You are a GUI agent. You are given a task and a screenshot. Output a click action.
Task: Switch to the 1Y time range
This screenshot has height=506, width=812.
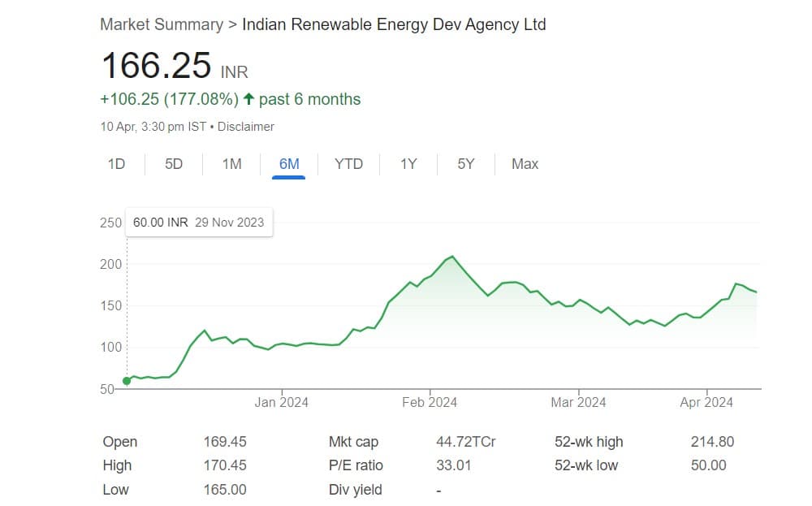408,164
